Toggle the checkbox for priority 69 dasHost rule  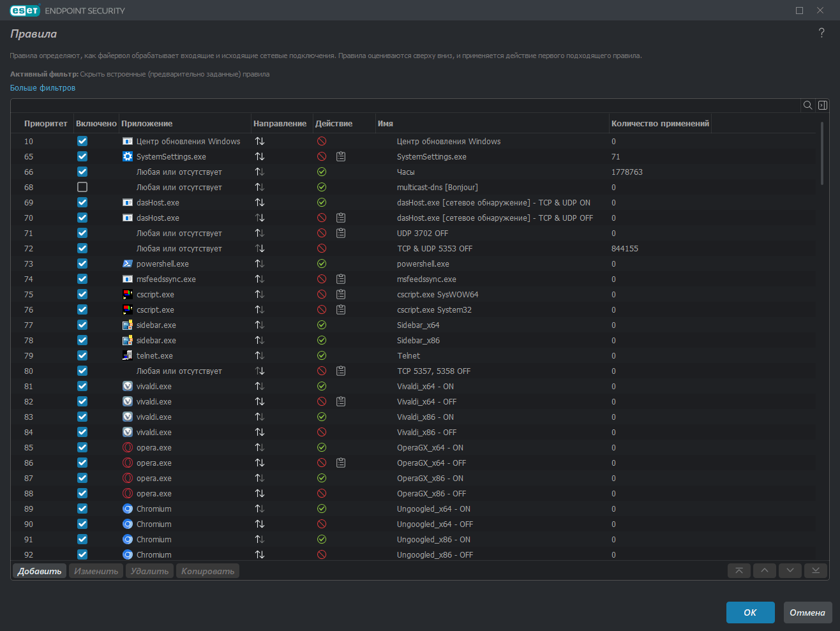[x=82, y=202]
